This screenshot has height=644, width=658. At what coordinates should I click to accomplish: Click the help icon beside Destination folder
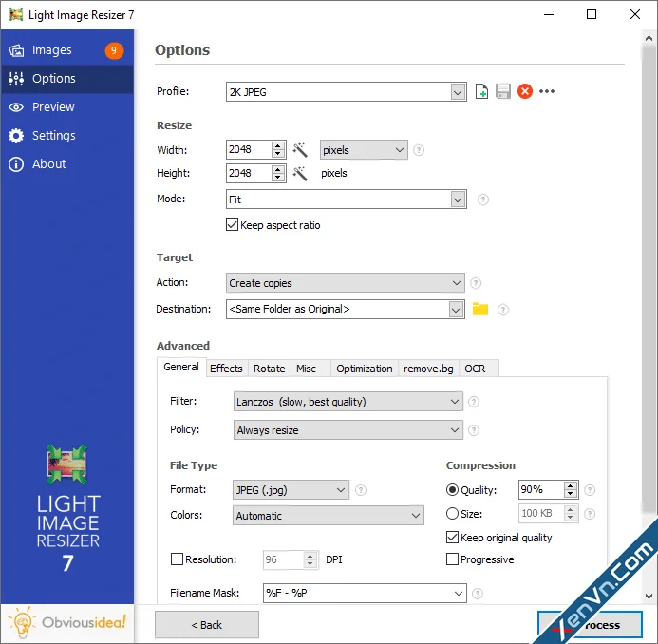(502, 310)
